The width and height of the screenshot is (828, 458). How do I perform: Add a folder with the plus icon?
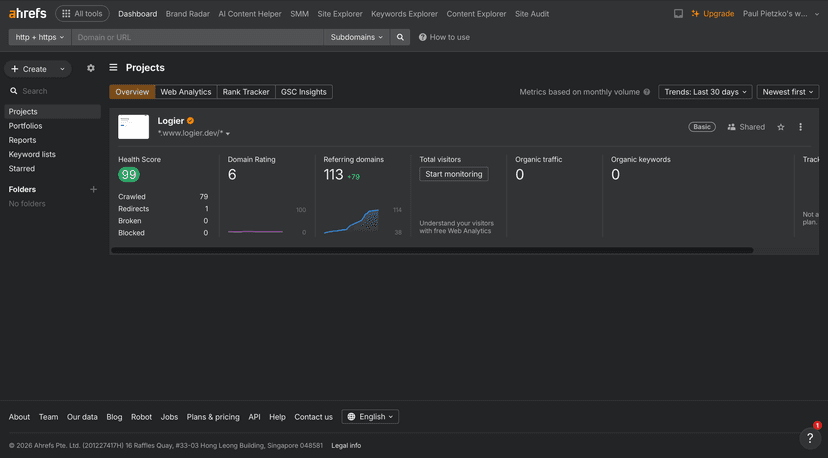coord(93,189)
